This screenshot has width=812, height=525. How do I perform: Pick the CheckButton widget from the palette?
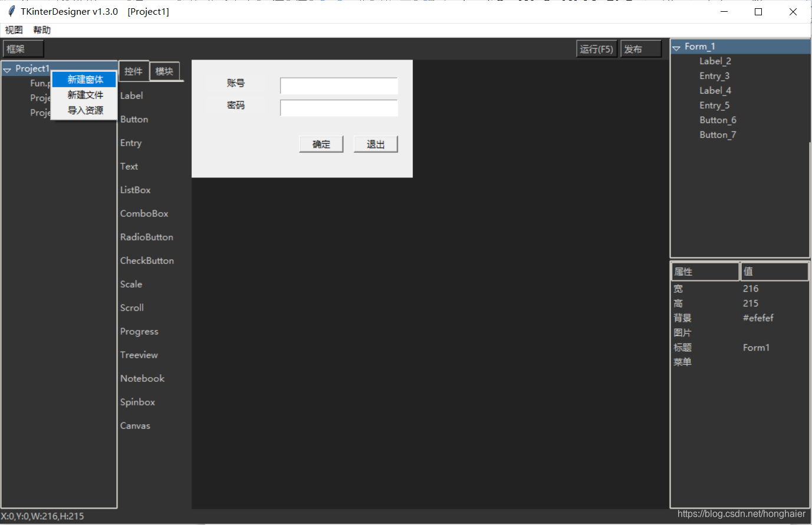tap(147, 260)
